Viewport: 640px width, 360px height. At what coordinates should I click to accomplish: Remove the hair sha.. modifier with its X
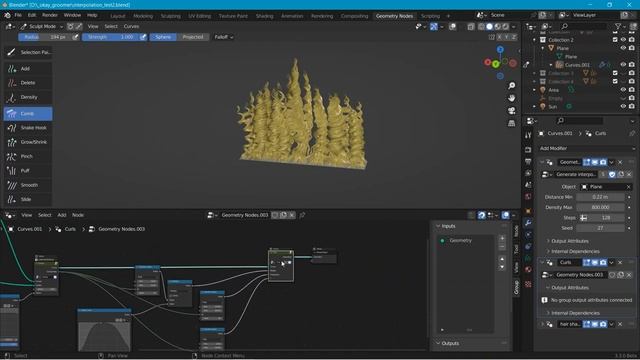620,324
